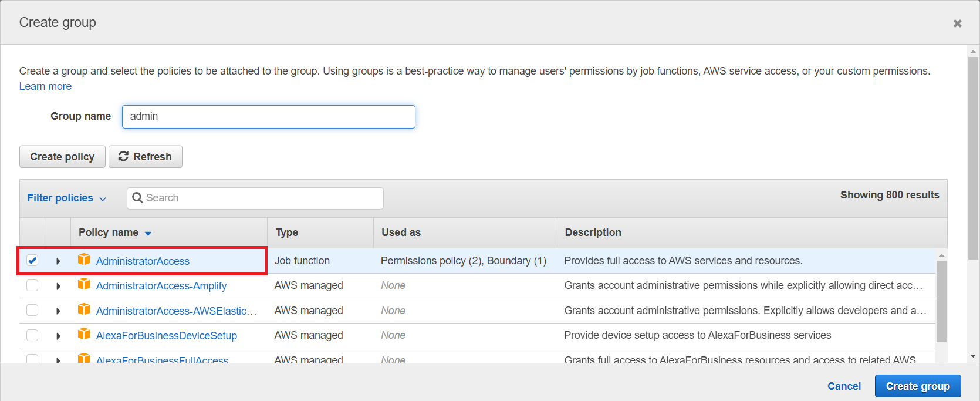
Task: Click 'Provide device setup access' description
Action: click(x=698, y=335)
